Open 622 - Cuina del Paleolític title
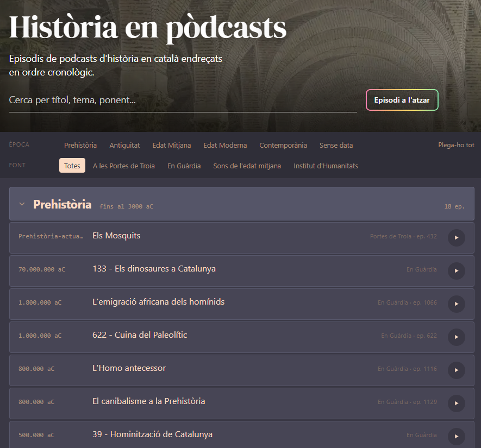481x448 pixels. 140,335
